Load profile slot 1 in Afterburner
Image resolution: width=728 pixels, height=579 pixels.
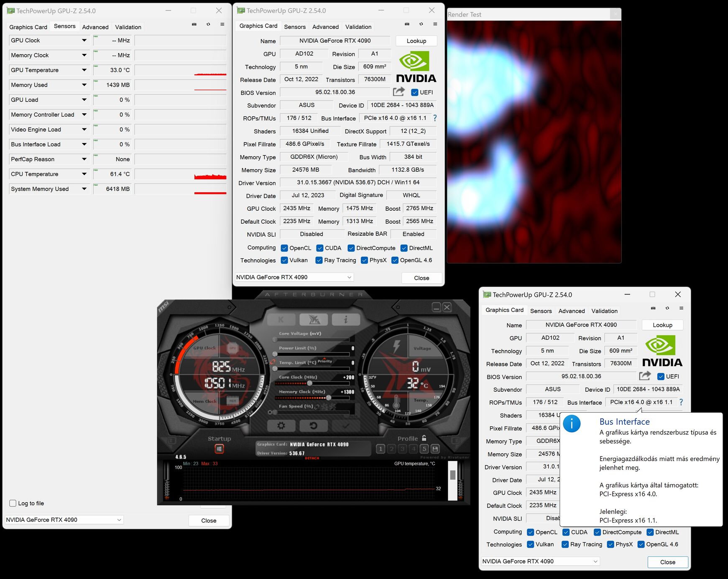pos(381,449)
